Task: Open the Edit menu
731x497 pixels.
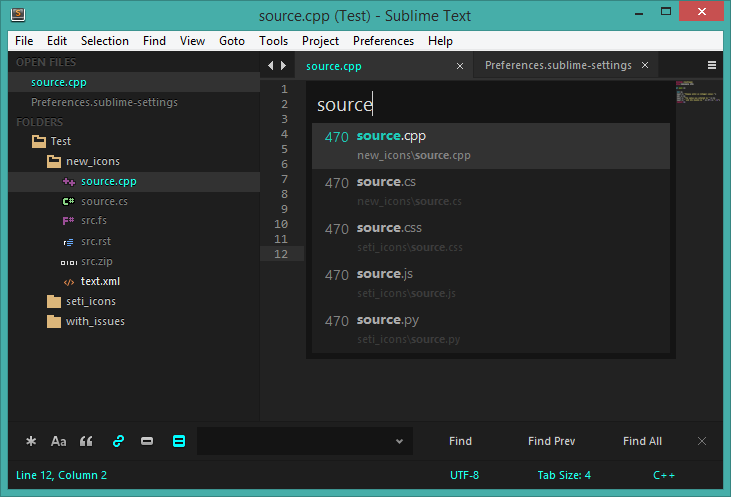Action: pyautogui.click(x=57, y=41)
